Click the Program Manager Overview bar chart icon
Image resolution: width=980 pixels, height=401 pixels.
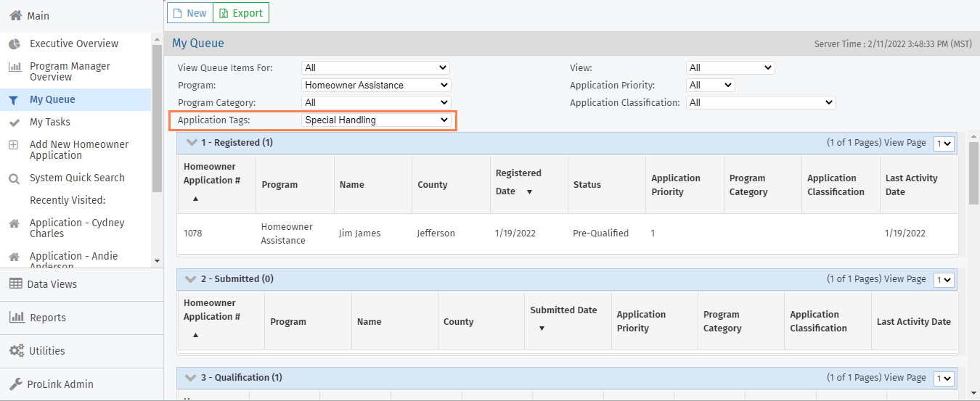tap(15, 67)
